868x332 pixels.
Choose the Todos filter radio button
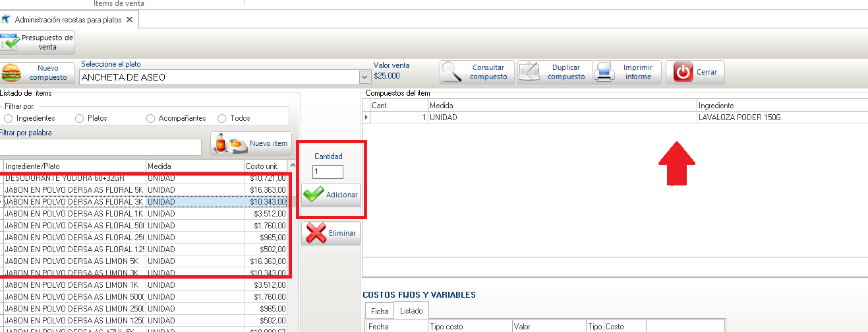pos(221,118)
